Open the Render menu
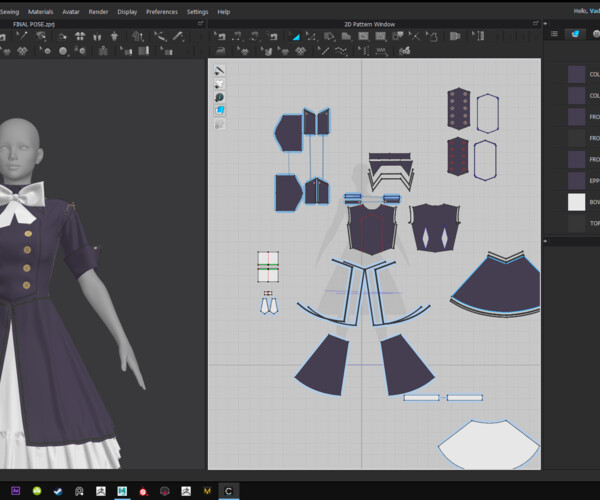The width and height of the screenshot is (600, 500). coord(98,12)
